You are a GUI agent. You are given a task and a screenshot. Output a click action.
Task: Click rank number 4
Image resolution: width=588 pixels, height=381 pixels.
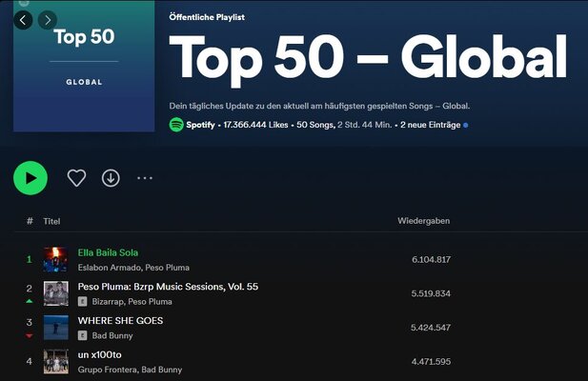tap(30, 362)
